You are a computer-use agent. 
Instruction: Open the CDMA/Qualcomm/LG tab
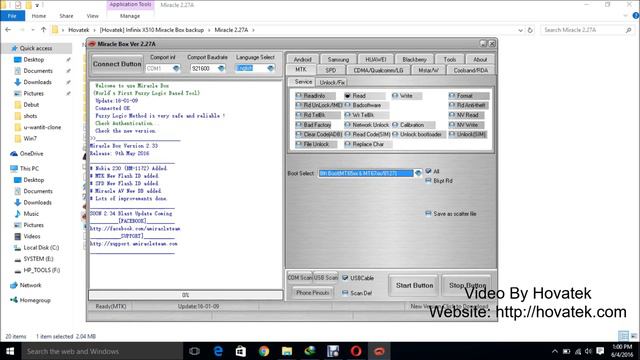[x=378, y=70]
